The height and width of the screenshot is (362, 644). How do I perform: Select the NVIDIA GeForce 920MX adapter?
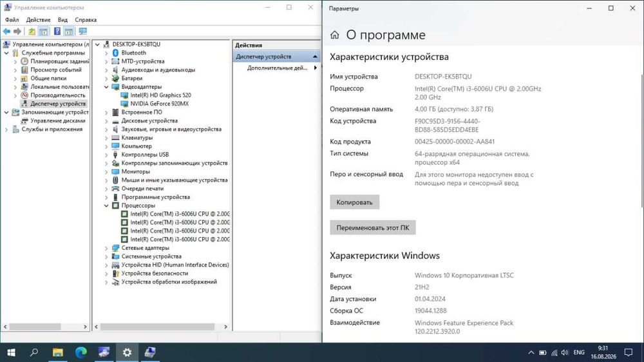click(x=159, y=104)
